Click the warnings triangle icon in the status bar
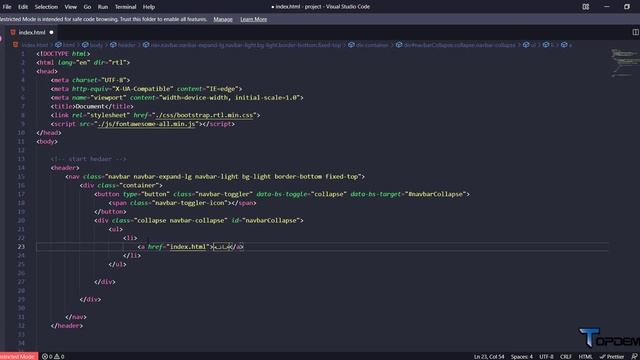Image resolution: width=640 pixels, height=360 pixels. click(x=57, y=356)
